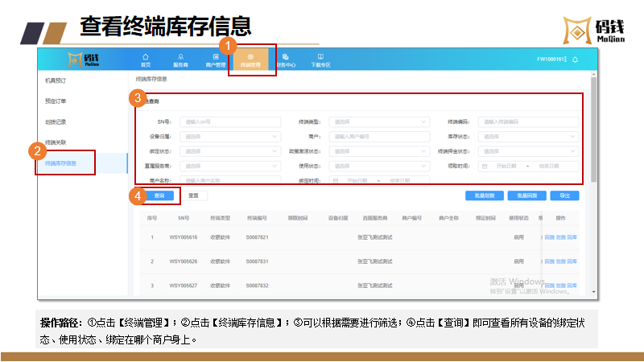Select 终端管理 tab in top navigation
Image resolution: width=644 pixels, height=362 pixels.
pyautogui.click(x=251, y=60)
